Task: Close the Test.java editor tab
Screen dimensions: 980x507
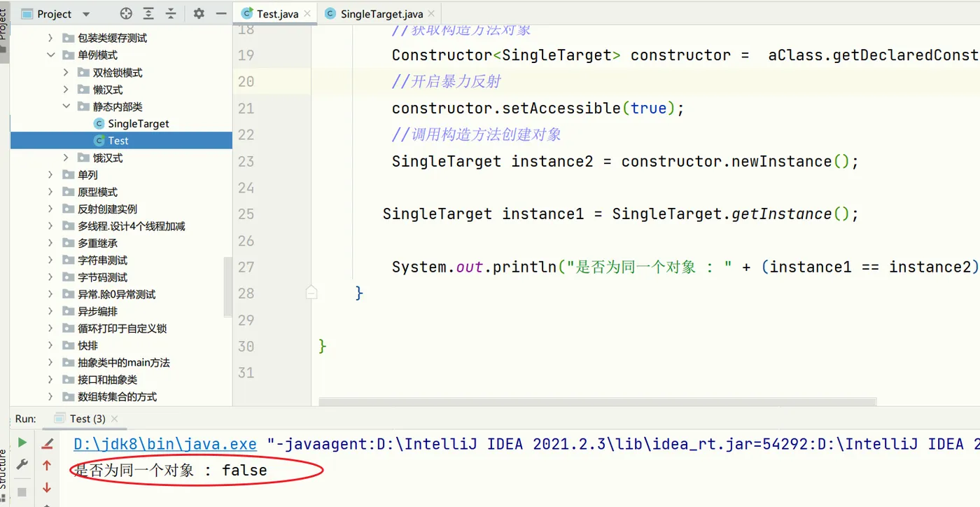Action: (306, 14)
